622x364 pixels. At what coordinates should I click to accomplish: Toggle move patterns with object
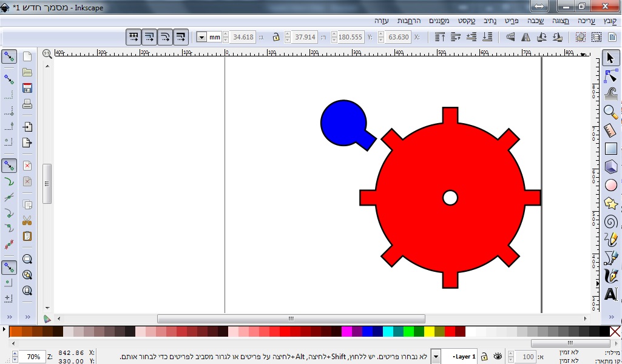click(134, 37)
